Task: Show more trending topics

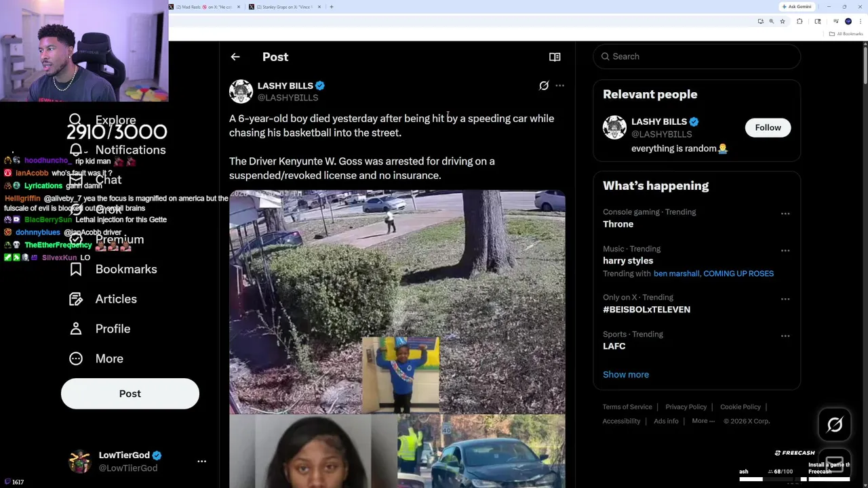Action: (x=626, y=374)
